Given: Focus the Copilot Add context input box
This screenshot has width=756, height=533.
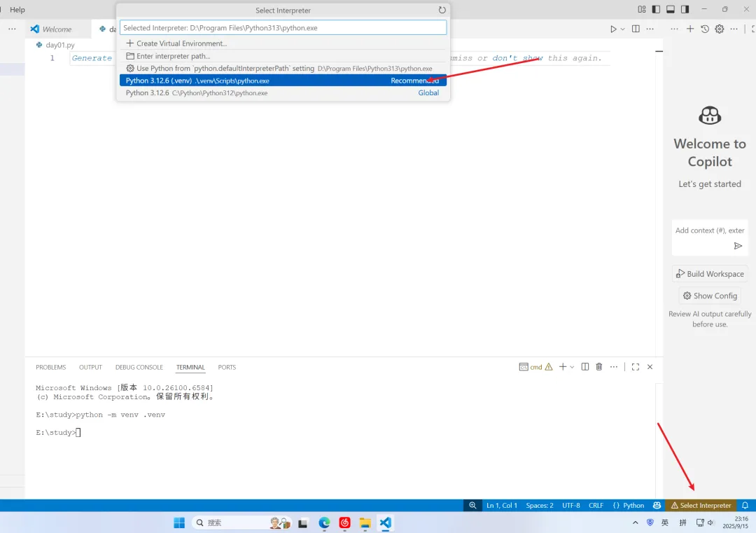Looking at the screenshot, I should click(x=709, y=230).
